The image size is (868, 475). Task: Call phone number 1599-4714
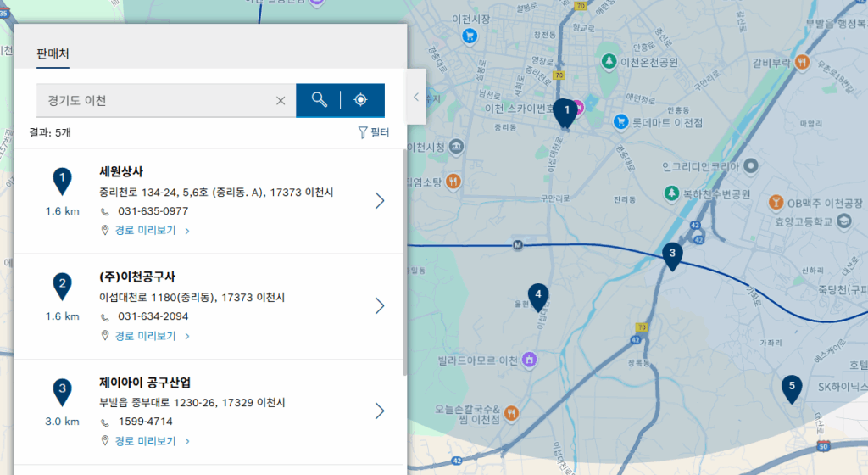coord(146,422)
